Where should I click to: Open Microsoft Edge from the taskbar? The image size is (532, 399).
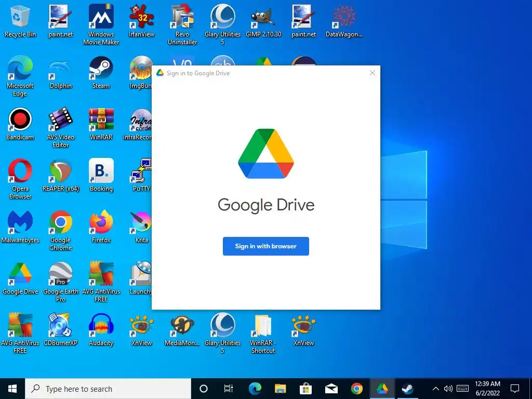[x=255, y=389]
